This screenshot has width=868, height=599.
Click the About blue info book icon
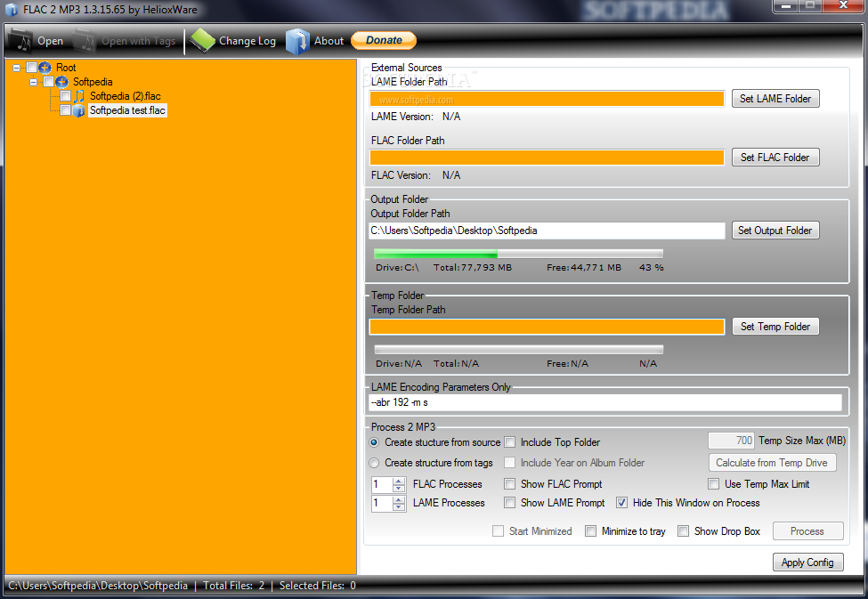coord(297,41)
